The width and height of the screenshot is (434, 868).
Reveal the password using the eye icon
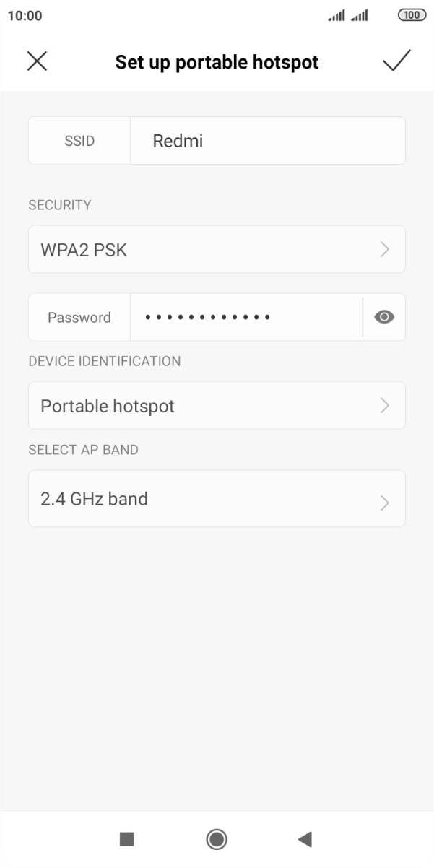[x=384, y=317]
